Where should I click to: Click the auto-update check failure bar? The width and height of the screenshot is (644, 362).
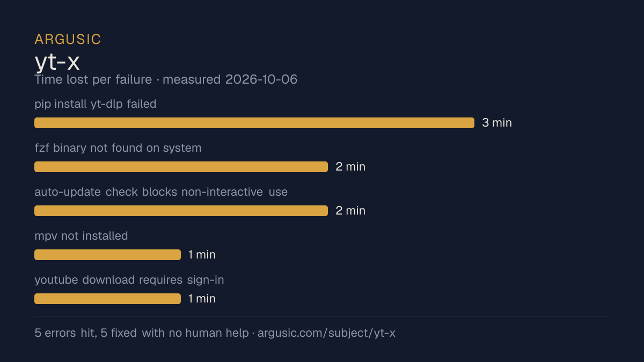[181, 211]
